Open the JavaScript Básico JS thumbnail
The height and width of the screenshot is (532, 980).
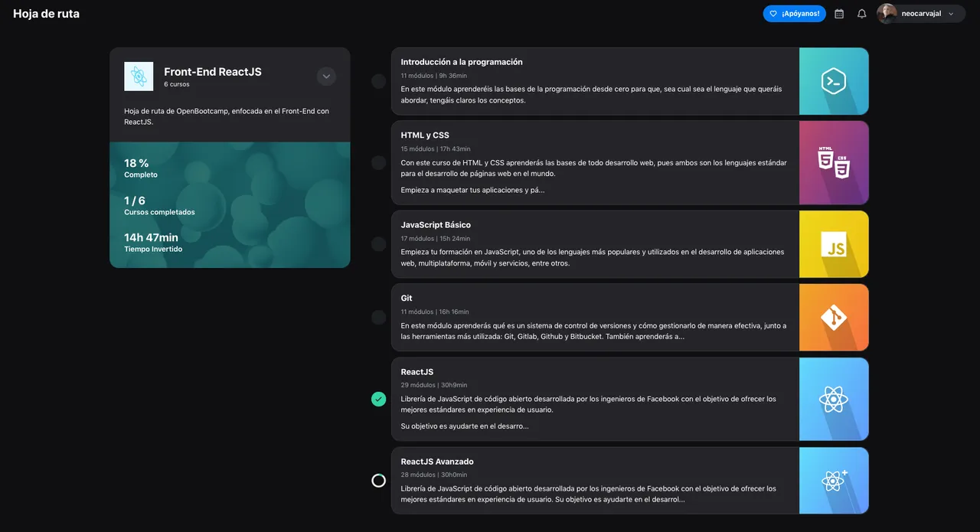pyautogui.click(x=834, y=244)
